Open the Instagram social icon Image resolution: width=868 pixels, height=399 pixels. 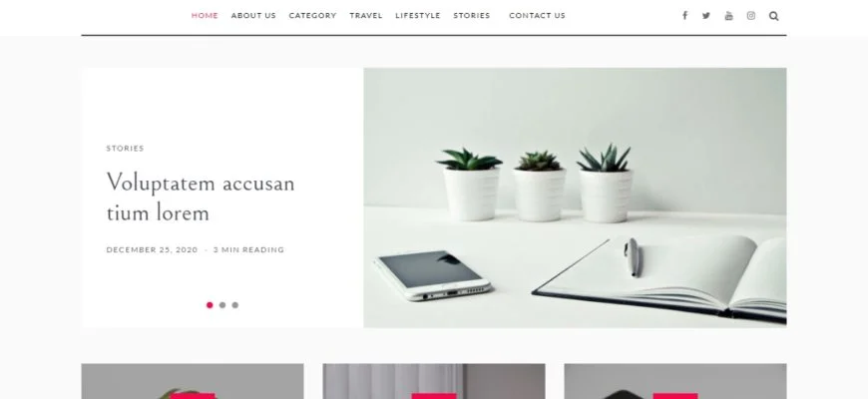click(750, 16)
